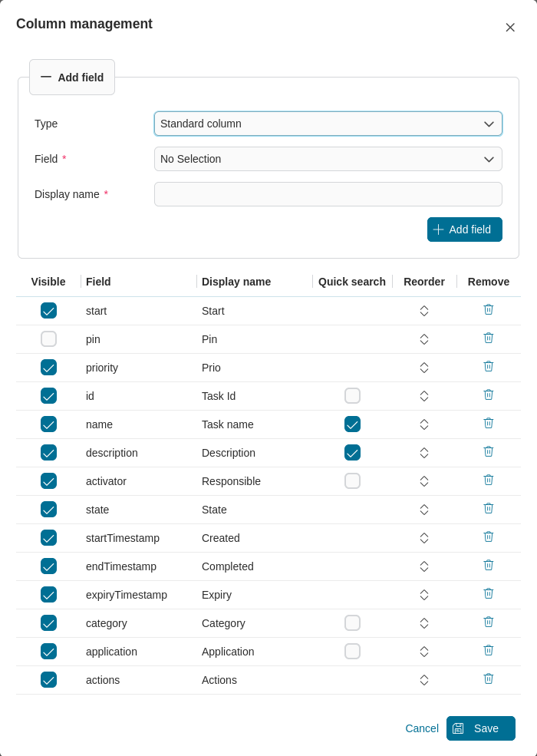
Task: Click the trash icon for the description field
Action: pos(489,451)
